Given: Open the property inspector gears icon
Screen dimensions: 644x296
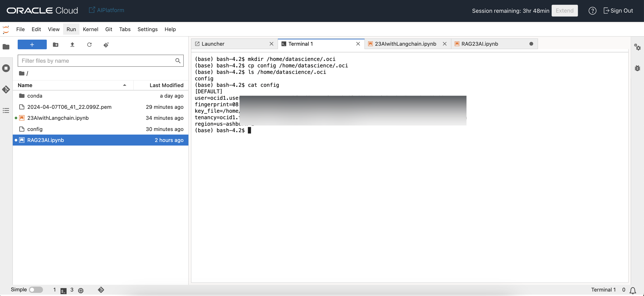Looking at the screenshot, I should tap(637, 47).
